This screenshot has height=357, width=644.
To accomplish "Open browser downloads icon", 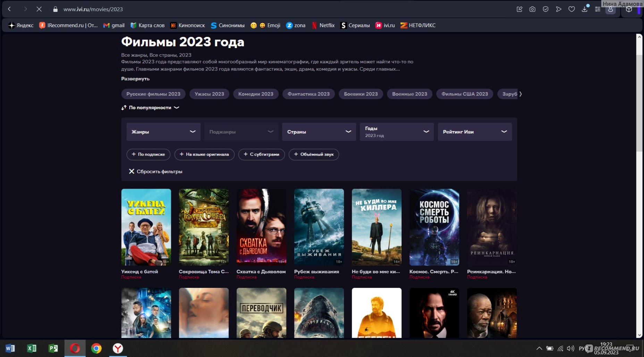I will pyautogui.click(x=585, y=9).
